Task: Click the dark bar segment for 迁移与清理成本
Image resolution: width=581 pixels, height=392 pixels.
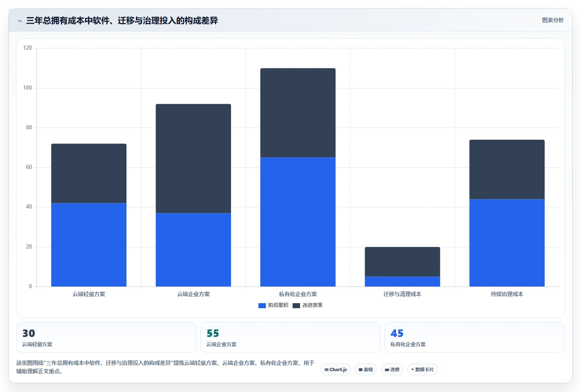Action: (402, 262)
